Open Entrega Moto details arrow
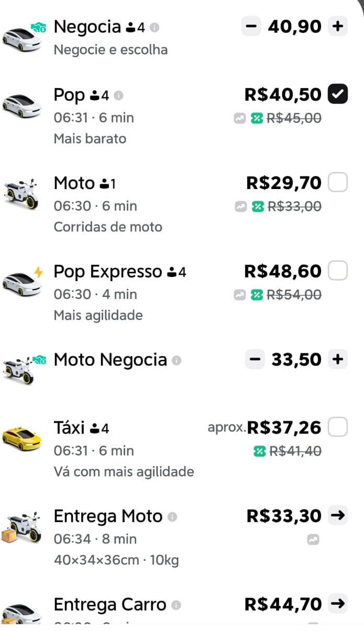 coord(338,516)
